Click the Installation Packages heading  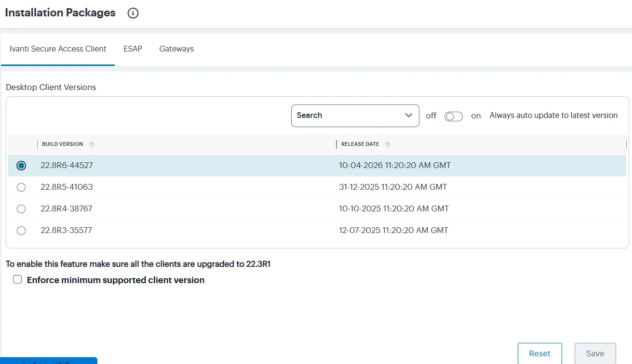coord(60,13)
